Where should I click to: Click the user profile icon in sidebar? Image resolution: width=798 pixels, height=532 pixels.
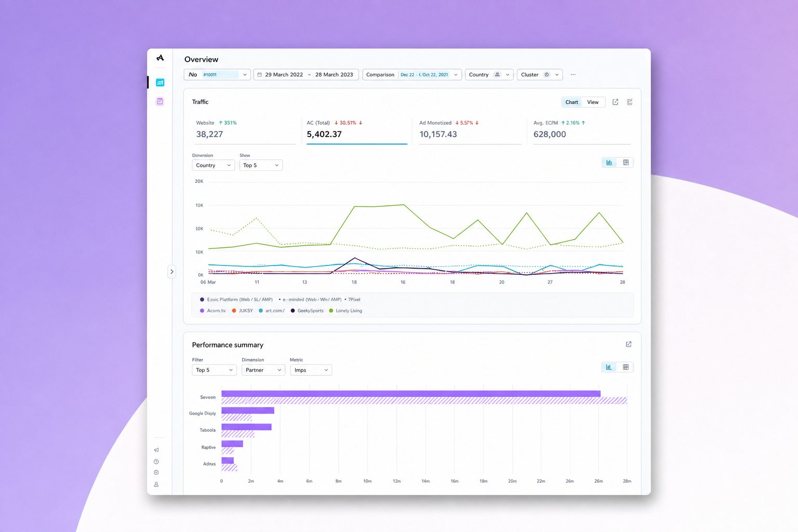(156, 484)
